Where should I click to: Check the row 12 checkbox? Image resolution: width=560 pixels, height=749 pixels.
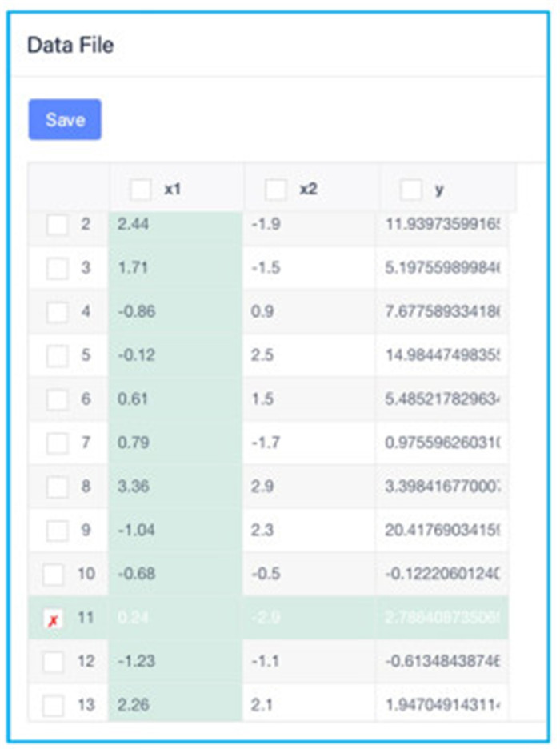(x=54, y=662)
